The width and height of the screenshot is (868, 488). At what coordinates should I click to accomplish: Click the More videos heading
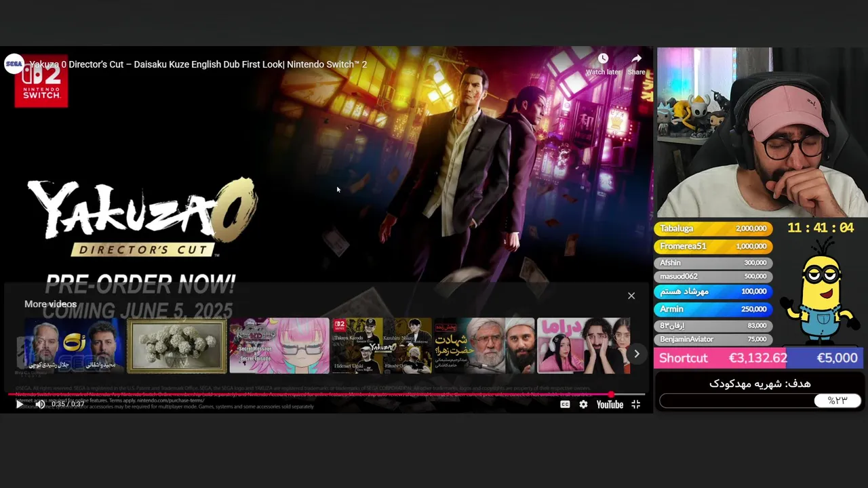pos(50,304)
